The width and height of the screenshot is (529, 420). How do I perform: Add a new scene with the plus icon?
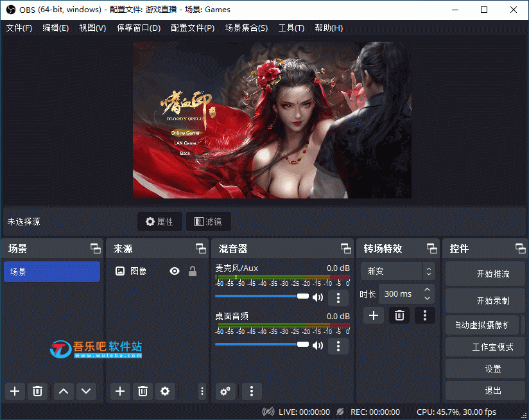coord(15,391)
